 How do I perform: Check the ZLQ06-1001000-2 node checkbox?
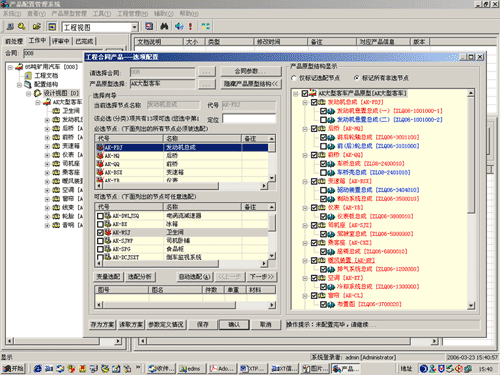click(323, 120)
